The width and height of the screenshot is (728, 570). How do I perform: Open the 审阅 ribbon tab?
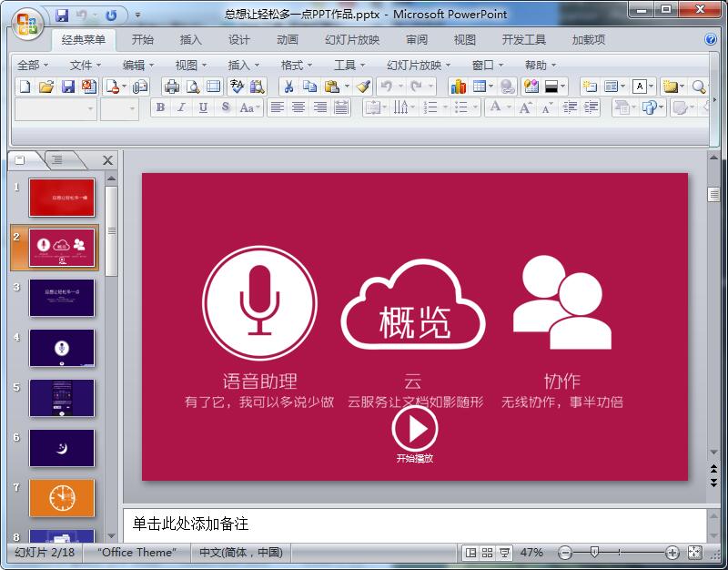pyautogui.click(x=417, y=40)
